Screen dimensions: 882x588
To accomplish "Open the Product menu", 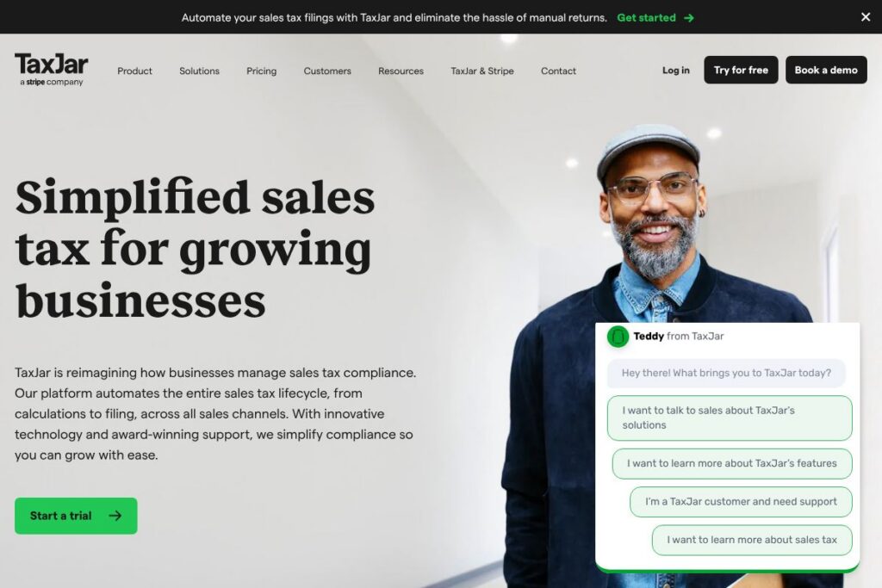I will pyautogui.click(x=134, y=71).
